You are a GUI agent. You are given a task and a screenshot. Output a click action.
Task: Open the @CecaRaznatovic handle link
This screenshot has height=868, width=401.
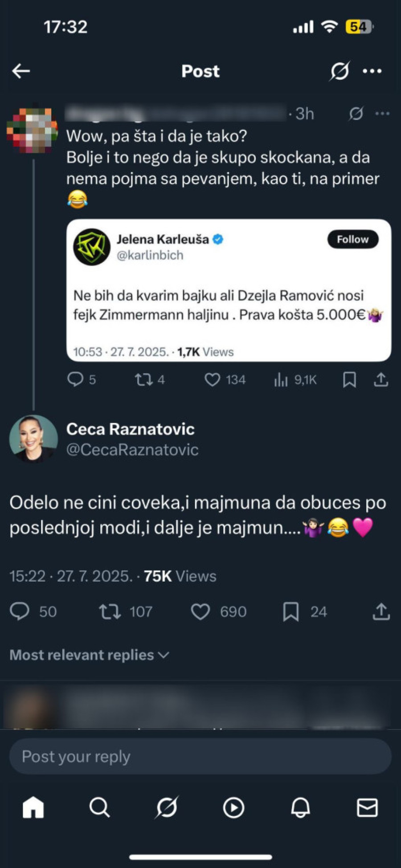[132, 450]
